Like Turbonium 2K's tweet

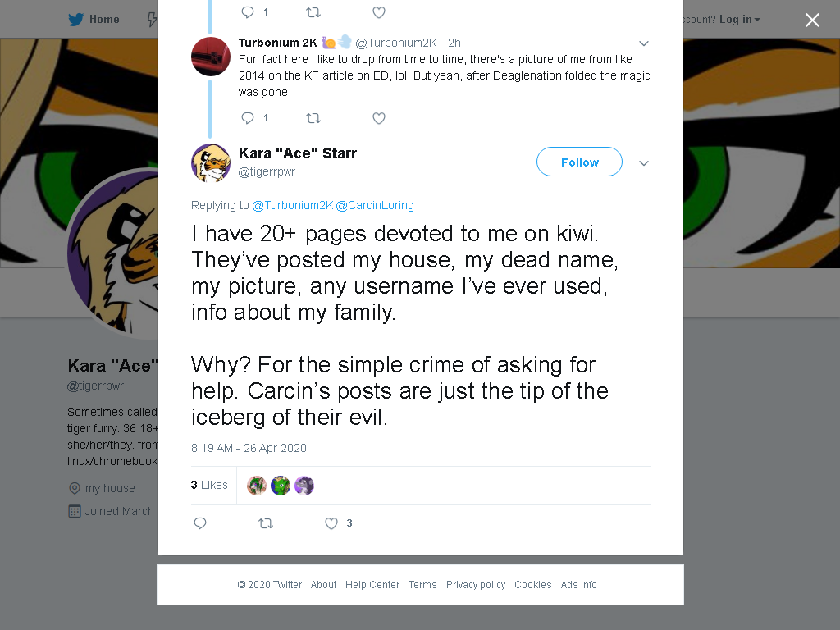click(x=379, y=118)
